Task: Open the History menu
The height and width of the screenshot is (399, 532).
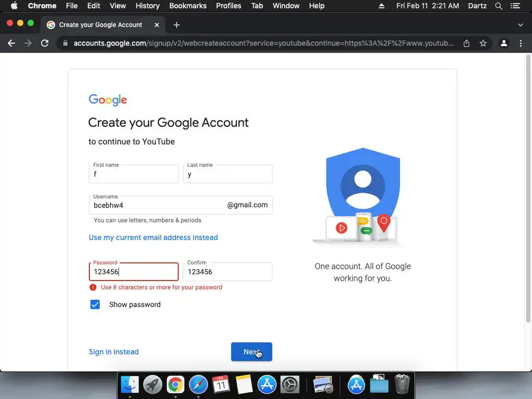Action: pos(148,6)
